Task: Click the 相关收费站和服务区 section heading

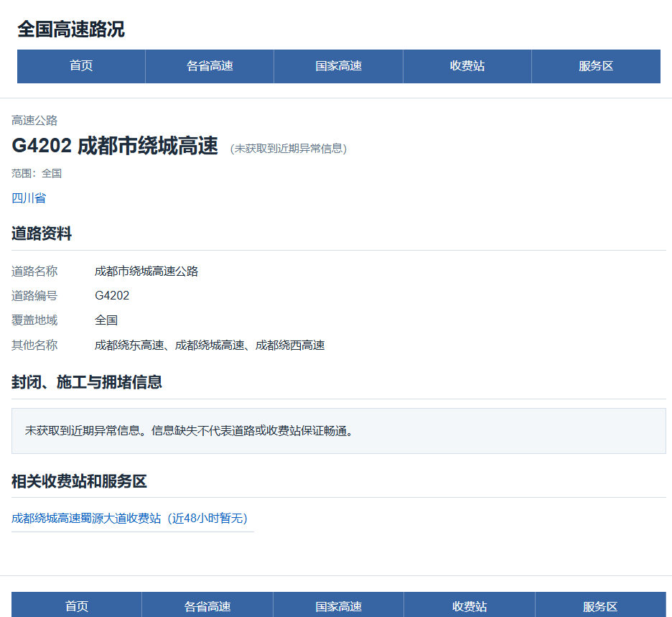Action: (79, 481)
